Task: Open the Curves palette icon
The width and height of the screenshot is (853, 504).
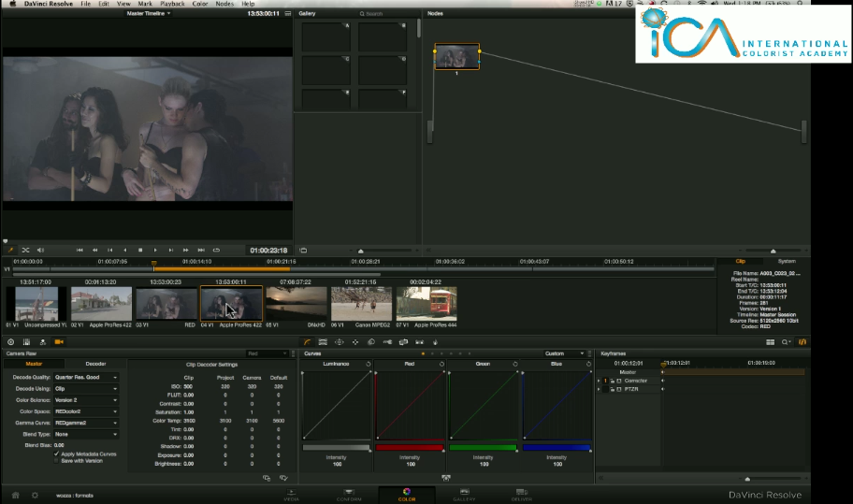Action: (308, 342)
